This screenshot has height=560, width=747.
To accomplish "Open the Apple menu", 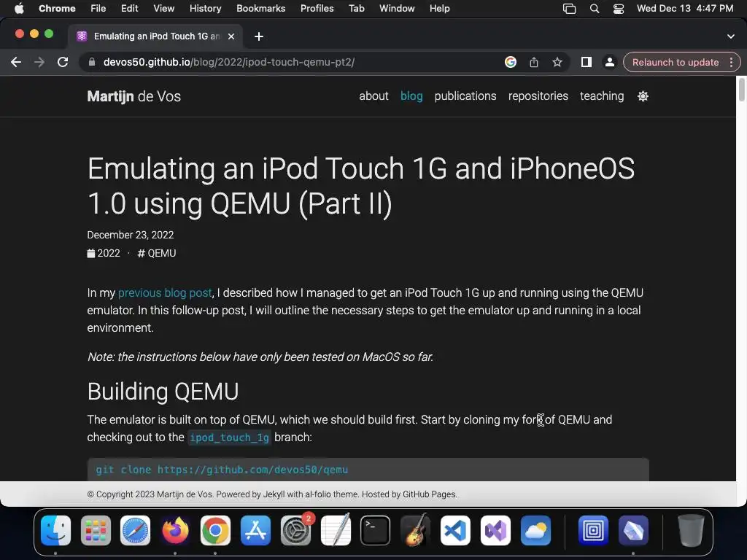I will (x=19, y=9).
